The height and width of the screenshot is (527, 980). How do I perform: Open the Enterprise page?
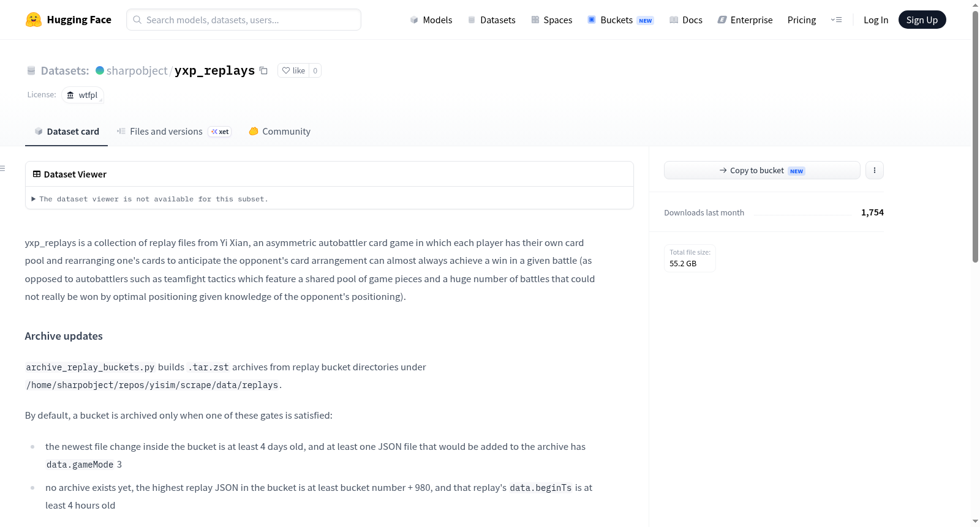point(745,20)
